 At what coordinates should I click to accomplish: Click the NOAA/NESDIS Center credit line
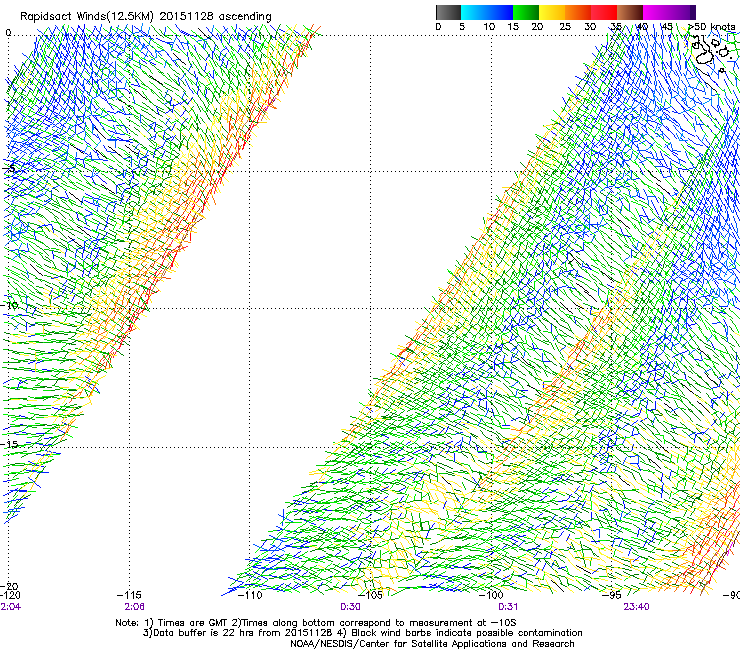pyautogui.click(x=432, y=644)
